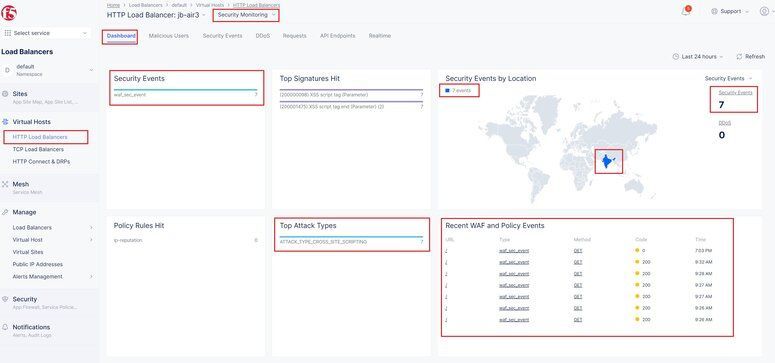The width and height of the screenshot is (775, 363).
Task: Switch to the API Endpoints tab
Action: 338,36
